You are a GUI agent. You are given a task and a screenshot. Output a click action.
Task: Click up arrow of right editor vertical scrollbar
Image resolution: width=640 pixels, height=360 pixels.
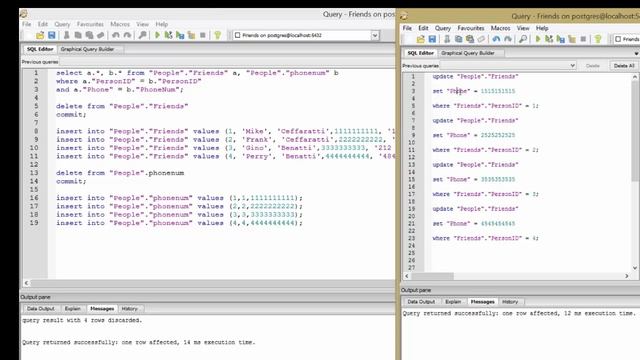(x=635, y=77)
